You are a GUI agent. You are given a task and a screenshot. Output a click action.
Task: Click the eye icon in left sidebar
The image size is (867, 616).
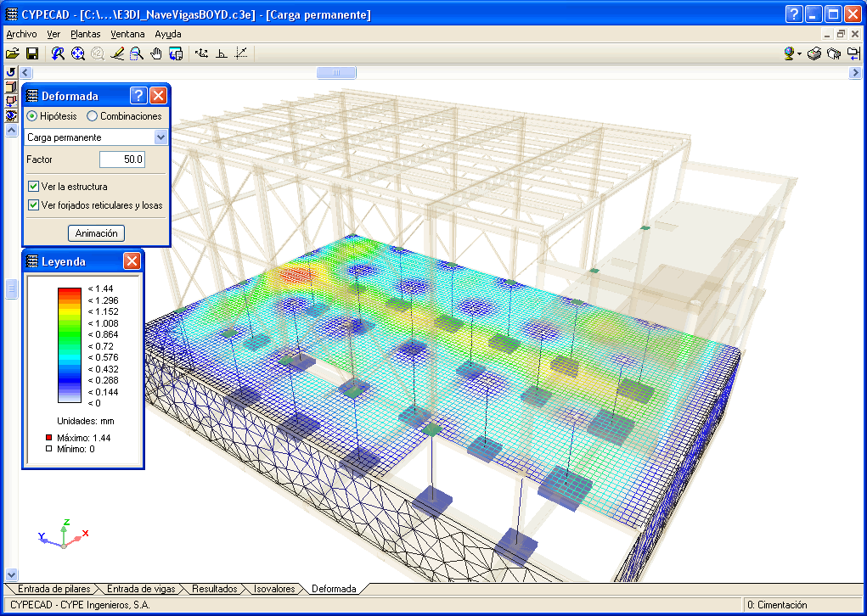pos(11,115)
